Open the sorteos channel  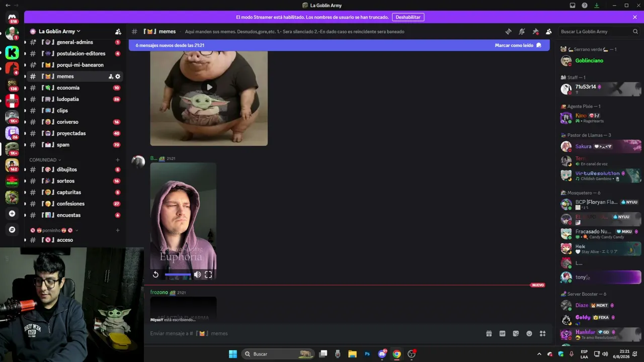click(x=74, y=181)
